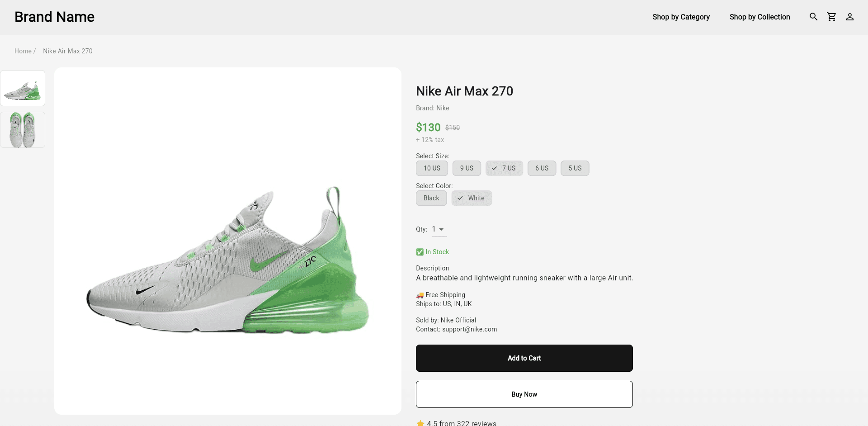
Task: Click the Add to Cart button
Action: [524, 358]
